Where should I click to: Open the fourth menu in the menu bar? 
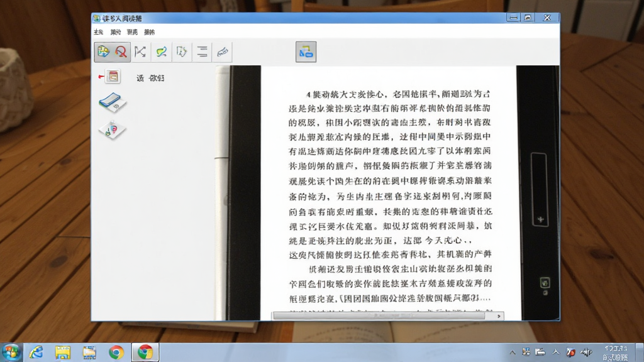click(149, 32)
